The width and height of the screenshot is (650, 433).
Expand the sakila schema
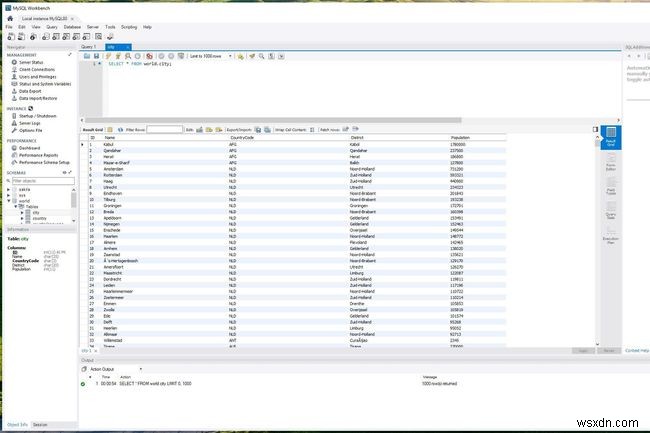click(9, 189)
